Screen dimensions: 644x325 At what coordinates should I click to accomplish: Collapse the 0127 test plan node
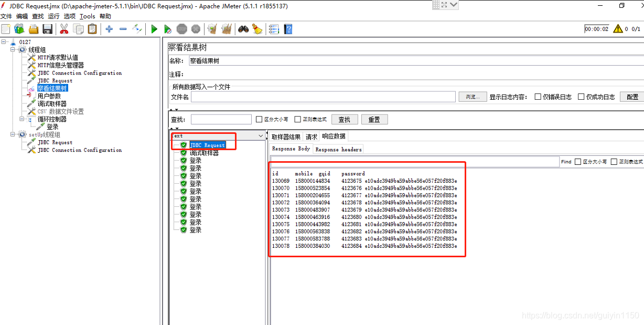[4, 42]
